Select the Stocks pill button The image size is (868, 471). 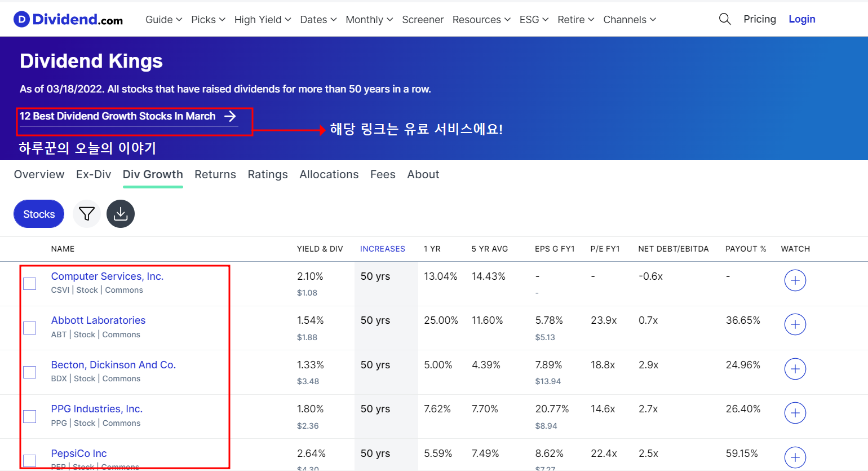(39, 214)
